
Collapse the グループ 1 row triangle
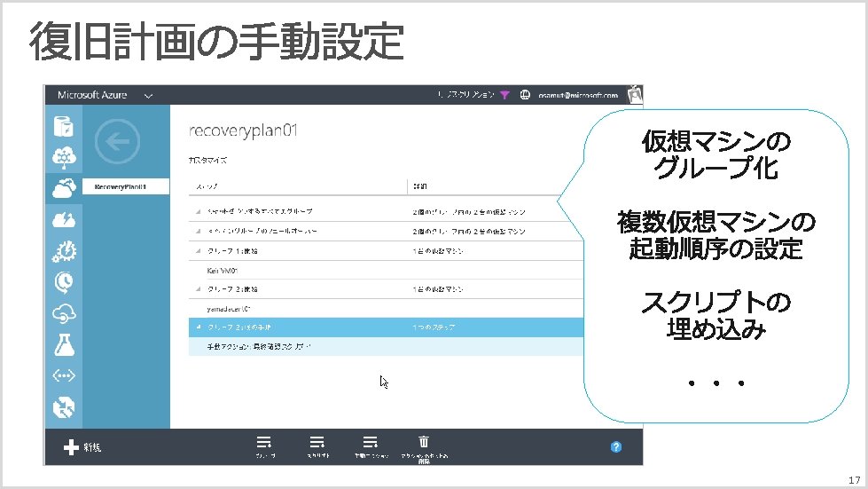(x=199, y=251)
